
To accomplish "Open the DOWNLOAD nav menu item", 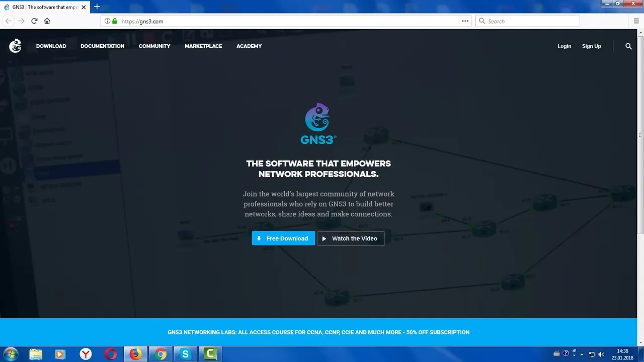I will [x=51, y=46].
